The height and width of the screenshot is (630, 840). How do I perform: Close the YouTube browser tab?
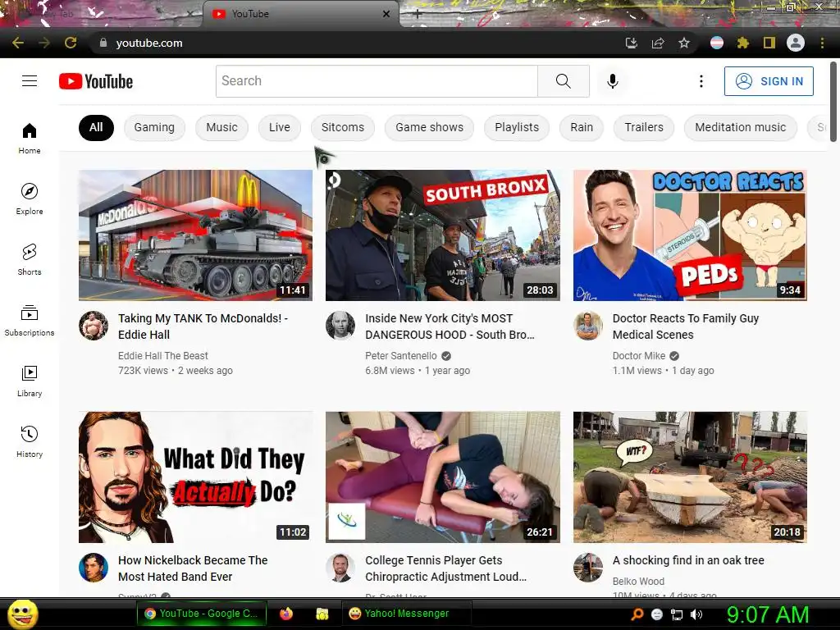click(x=386, y=14)
